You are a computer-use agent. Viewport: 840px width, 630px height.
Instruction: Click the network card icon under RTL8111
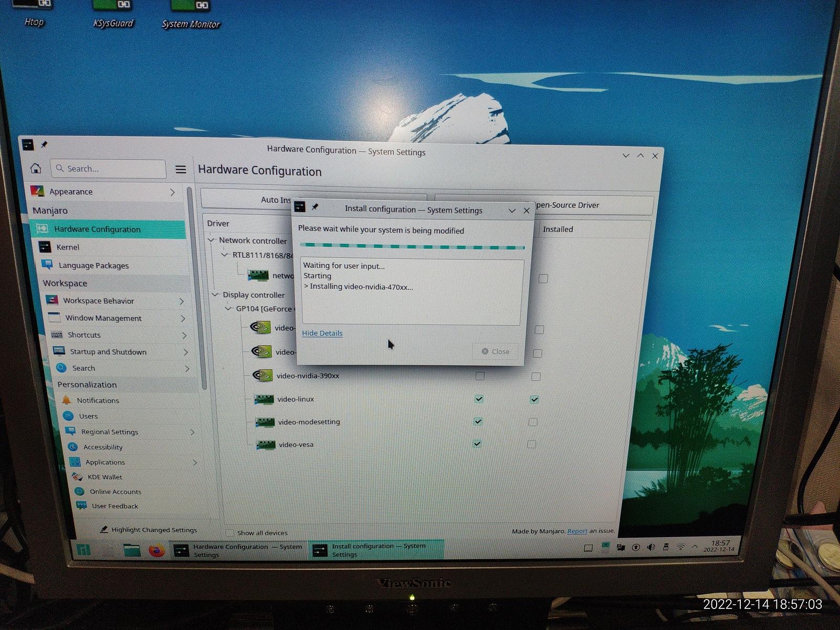pyautogui.click(x=258, y=275)
